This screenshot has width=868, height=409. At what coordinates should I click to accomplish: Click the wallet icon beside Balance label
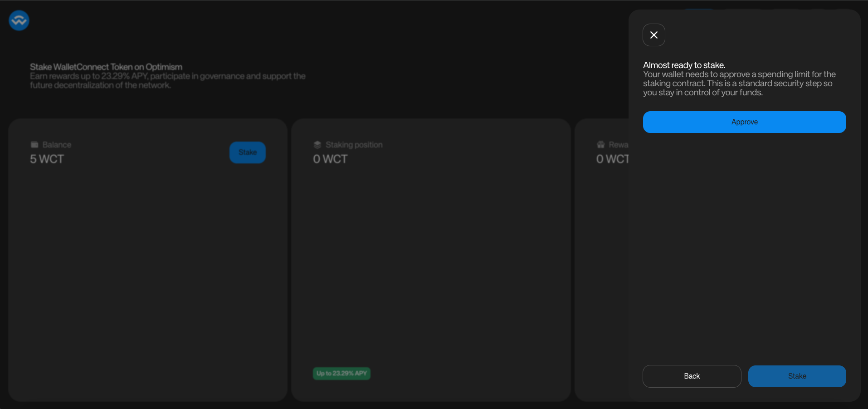tap(34, 145)
